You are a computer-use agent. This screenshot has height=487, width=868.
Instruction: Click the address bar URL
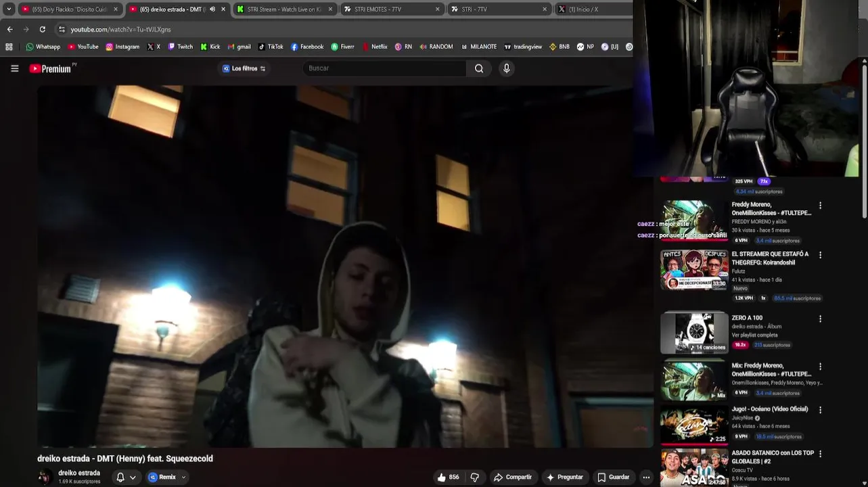120,29
